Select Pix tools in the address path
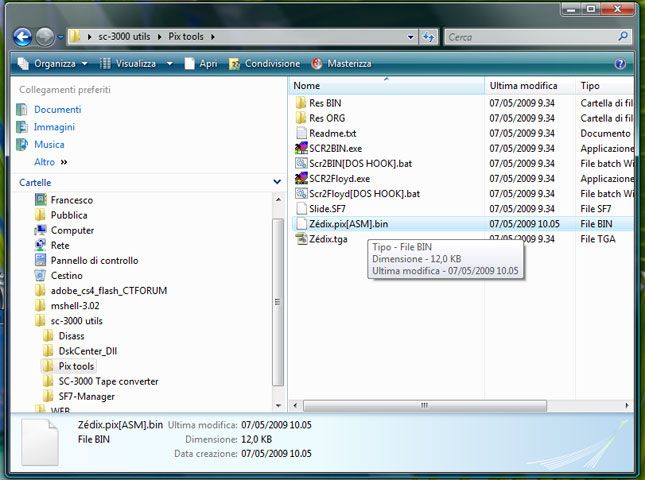 pyautogui.click(x=186, y=37)
